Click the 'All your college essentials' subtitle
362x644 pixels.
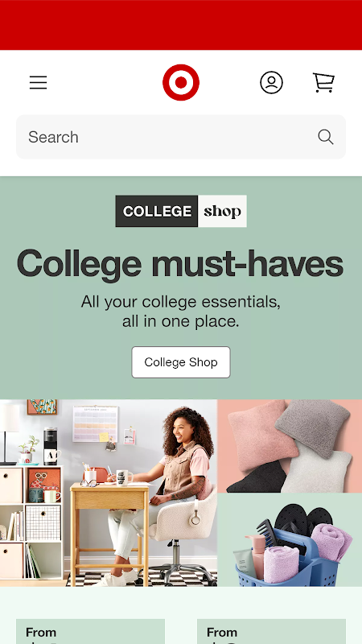pos(180,312)
